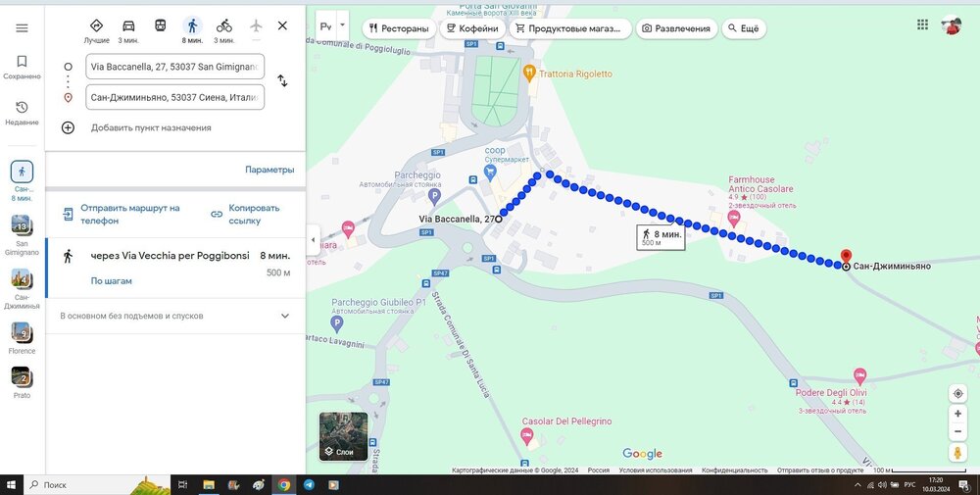Open the San Gimignano recent thumbnail
The height and width of the screenshot is (495, 980).
[22, 234]
